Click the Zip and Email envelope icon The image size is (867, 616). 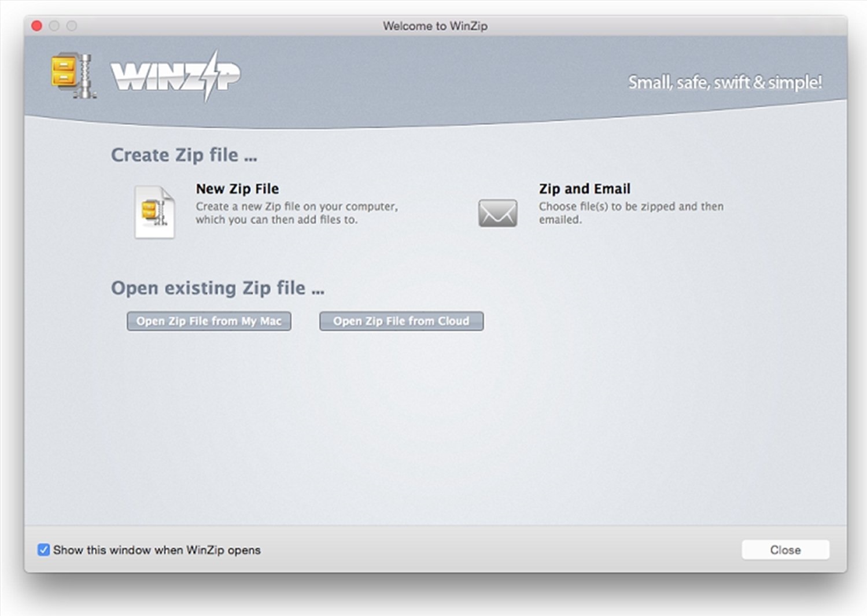tap(497, 213)
